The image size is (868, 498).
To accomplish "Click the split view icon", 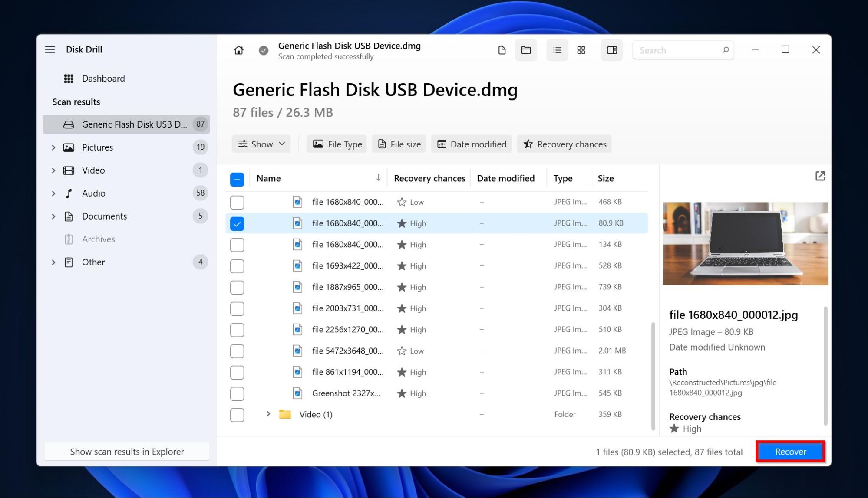I will [611, 50].
